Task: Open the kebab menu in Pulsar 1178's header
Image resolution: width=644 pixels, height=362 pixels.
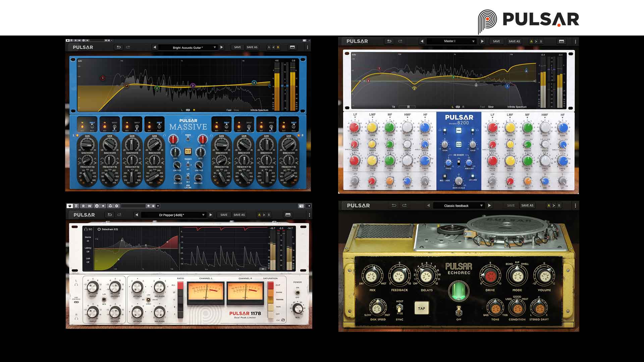Action: point(310,215)
